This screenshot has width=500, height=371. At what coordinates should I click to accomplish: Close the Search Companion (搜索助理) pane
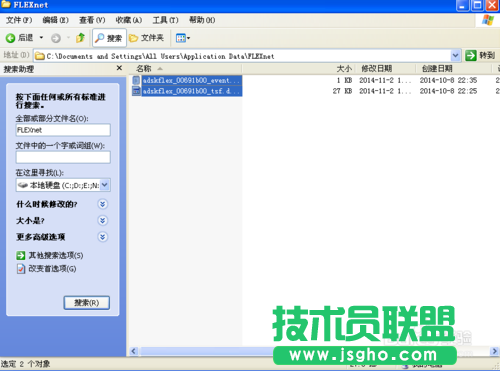(119, 68)
